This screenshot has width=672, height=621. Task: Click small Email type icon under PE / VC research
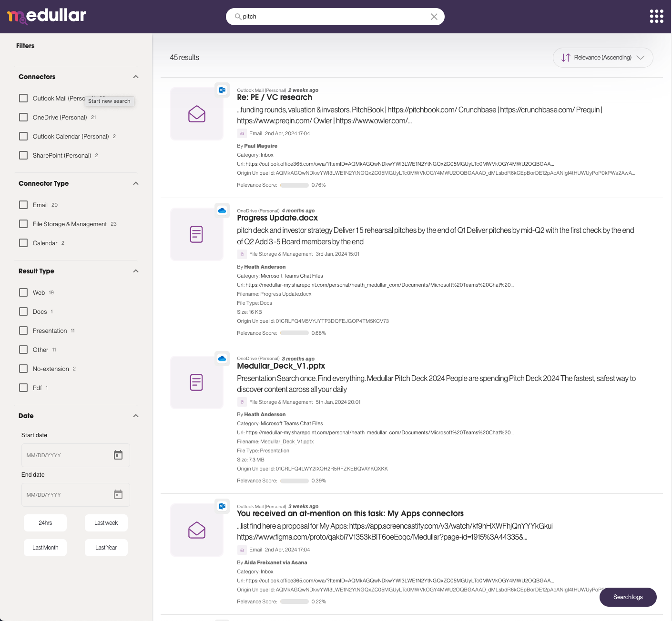point(242,134)
